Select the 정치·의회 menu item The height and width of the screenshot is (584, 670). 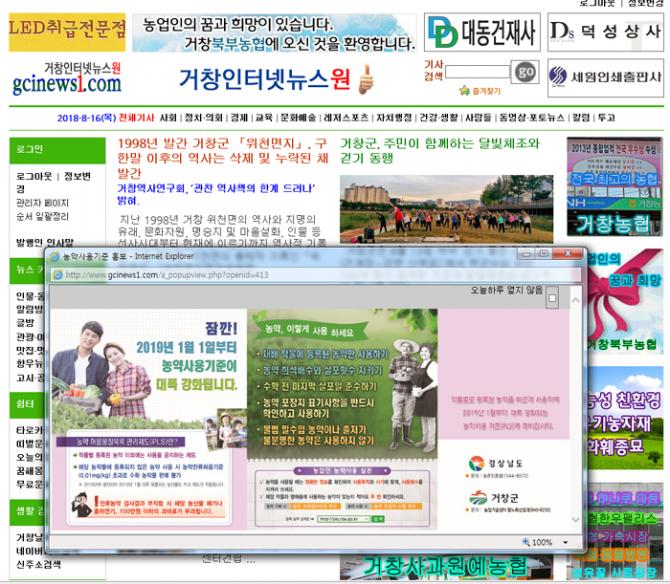tap(203, 117)
